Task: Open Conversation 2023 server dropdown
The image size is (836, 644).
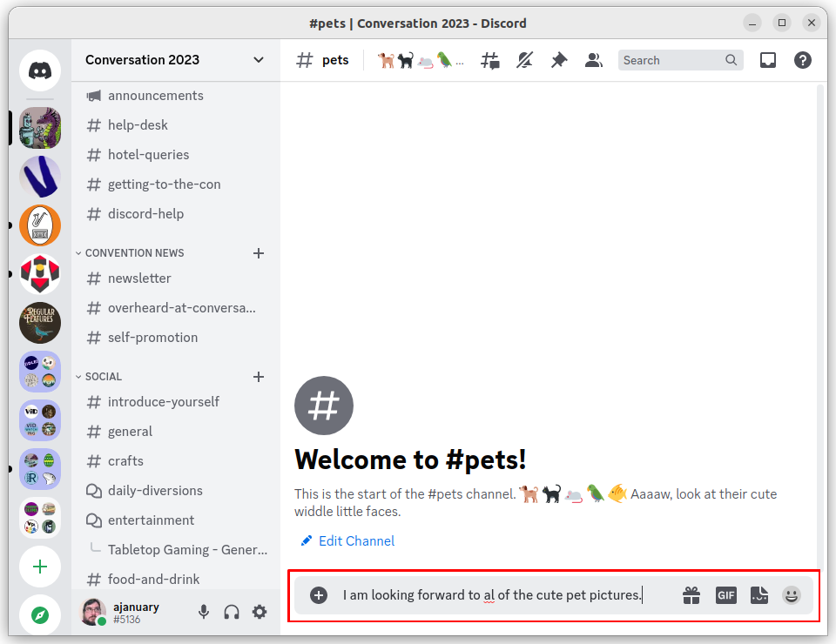Action: point(175,60)
